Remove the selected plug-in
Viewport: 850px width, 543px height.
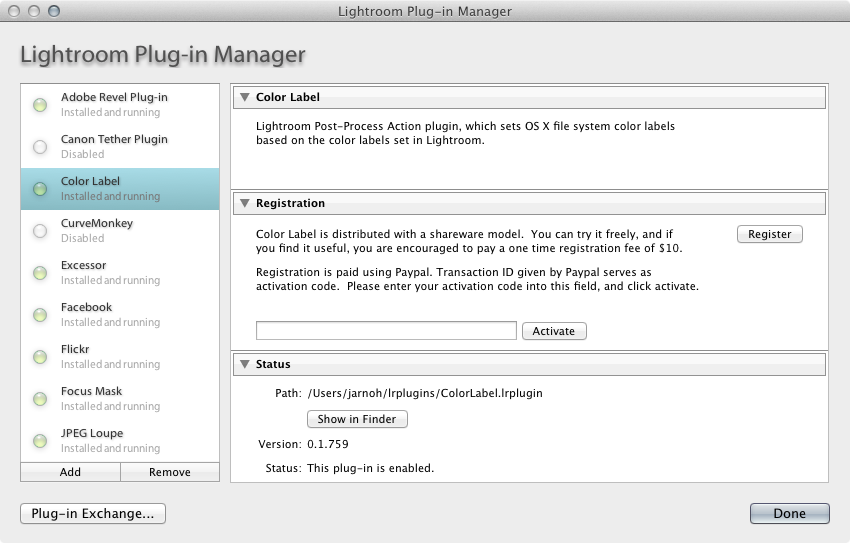click(170, 472)
